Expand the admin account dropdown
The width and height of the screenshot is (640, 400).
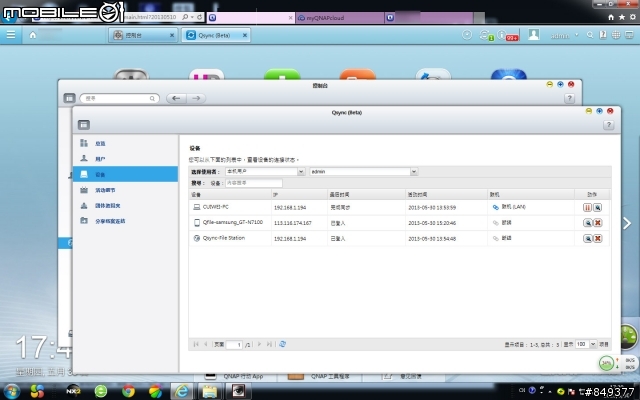coord(577,35)
